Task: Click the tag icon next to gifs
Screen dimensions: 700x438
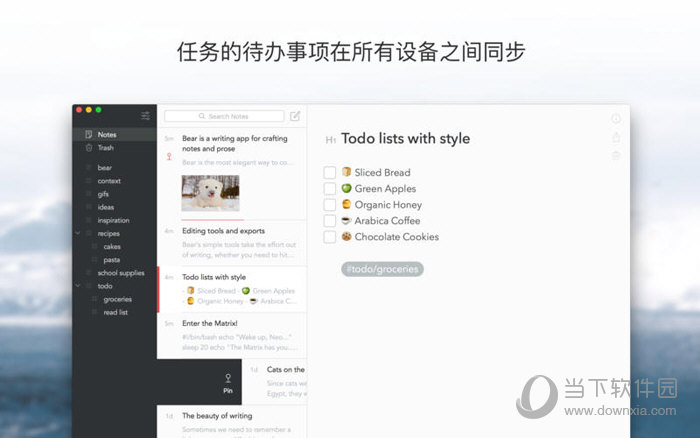Action: click(88, 194)
